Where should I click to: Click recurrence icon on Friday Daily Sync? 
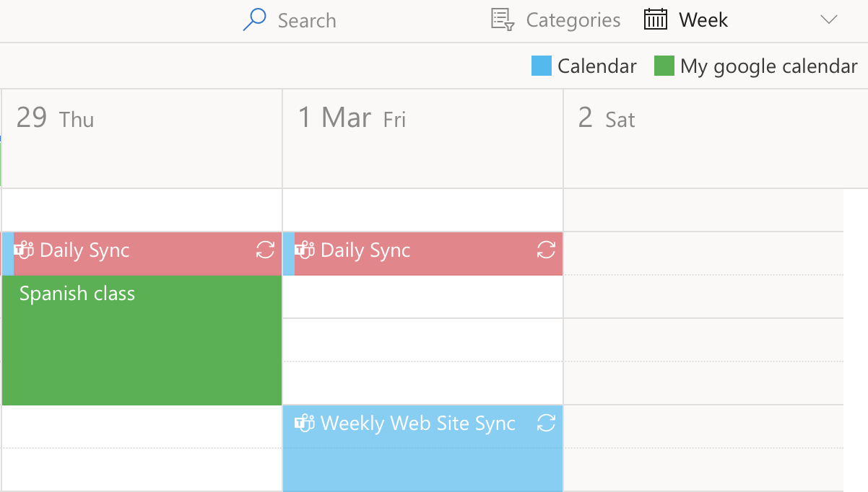click(x=546, y=250)
